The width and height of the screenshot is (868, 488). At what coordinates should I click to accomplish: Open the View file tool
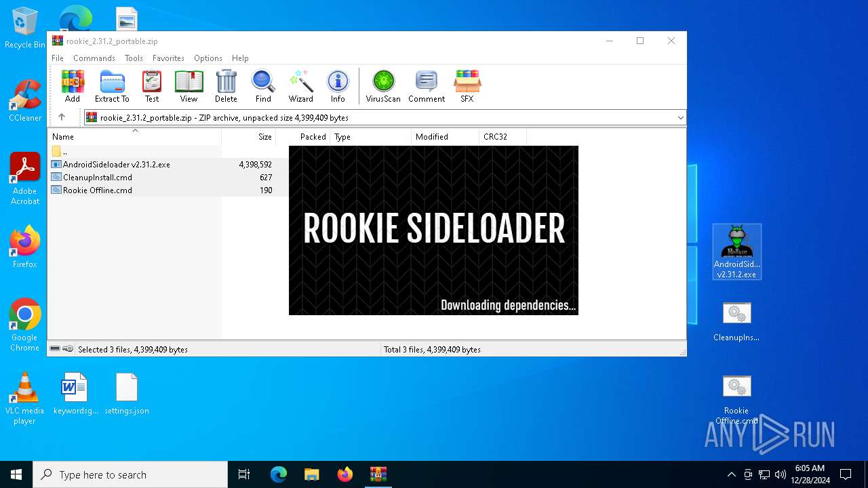pos(189,86)
